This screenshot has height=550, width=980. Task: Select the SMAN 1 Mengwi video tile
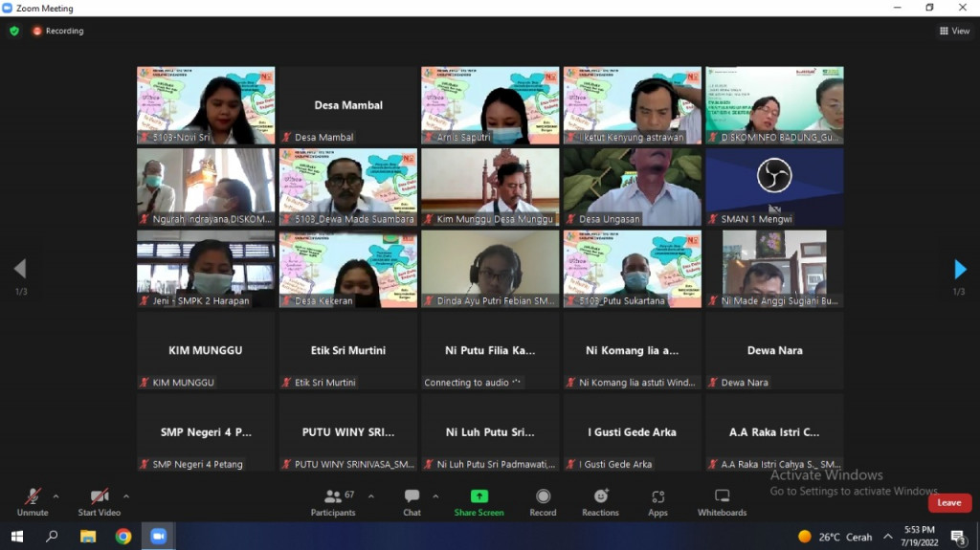pos(774,186)
